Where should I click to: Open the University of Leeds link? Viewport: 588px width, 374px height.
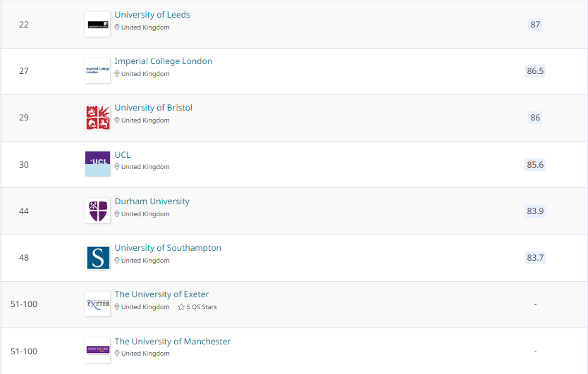click(152, 15)
